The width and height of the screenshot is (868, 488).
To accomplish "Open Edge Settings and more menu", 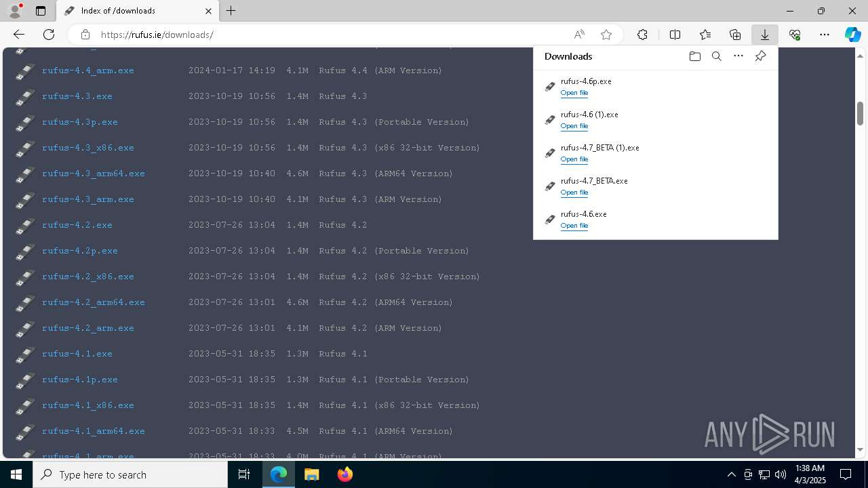I will 825,35.
